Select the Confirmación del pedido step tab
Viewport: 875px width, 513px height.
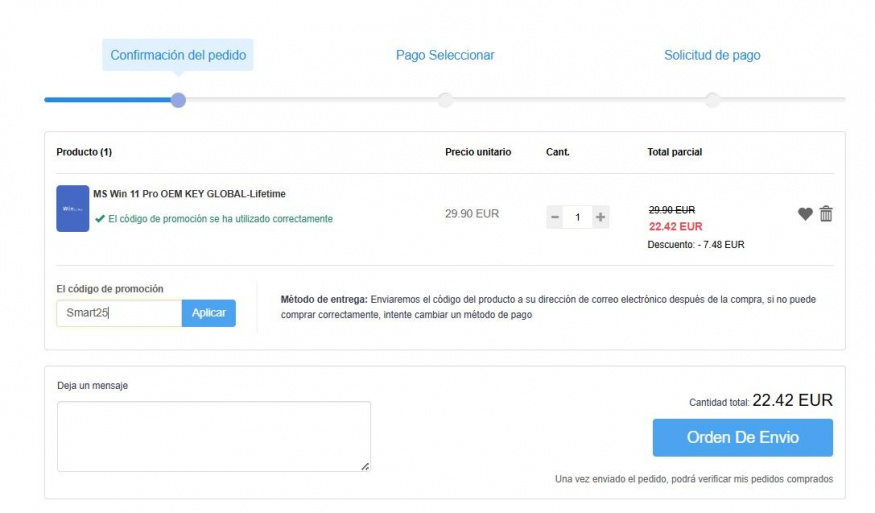point(178,55)
